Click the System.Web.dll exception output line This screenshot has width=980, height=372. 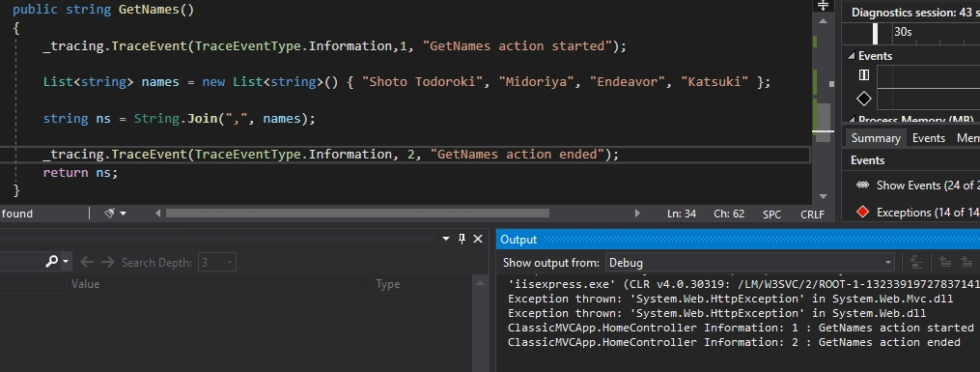(716, 313)
